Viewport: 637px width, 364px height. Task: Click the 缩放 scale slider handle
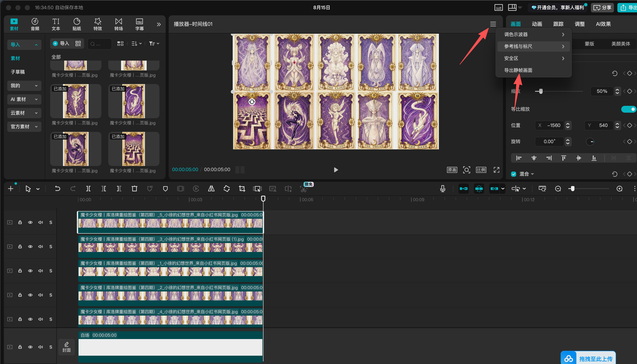point(541,91)
